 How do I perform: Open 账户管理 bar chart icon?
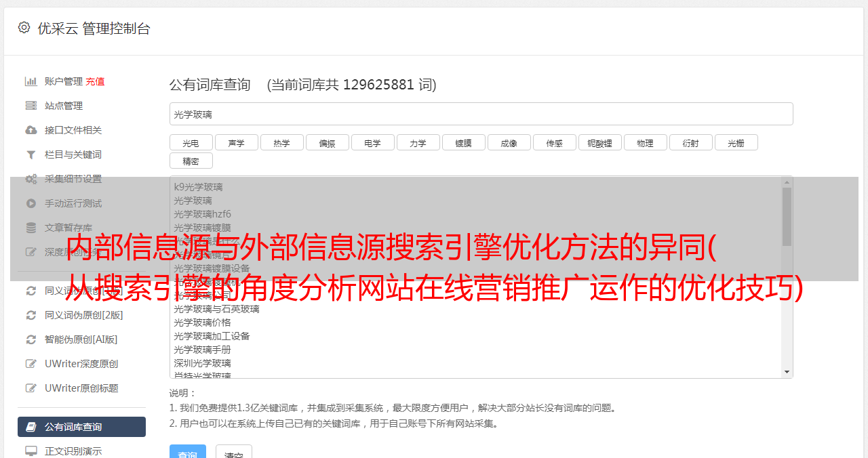pyautogui.click(x=31, y=81)
